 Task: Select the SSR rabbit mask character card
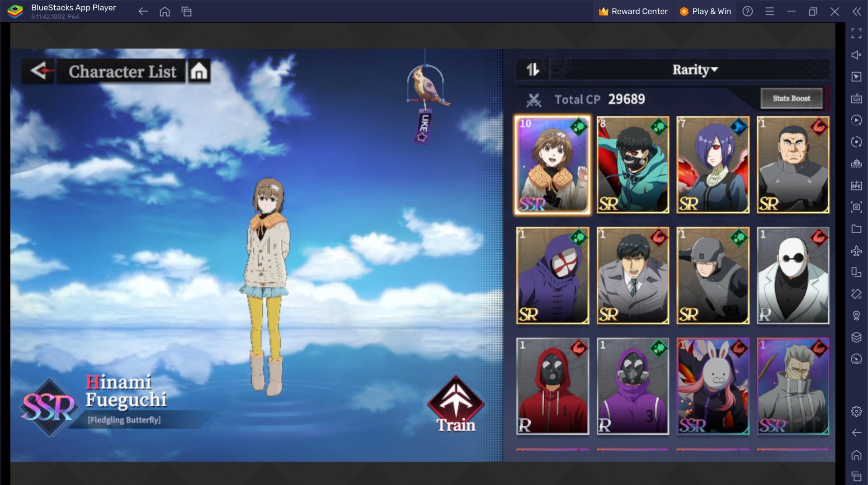click(x=712, y=386)
